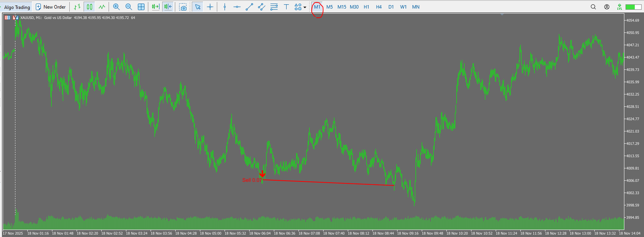This screenshot has width=644, height=237.
Task: Click price scale value 4013.55
Action: 632,156
